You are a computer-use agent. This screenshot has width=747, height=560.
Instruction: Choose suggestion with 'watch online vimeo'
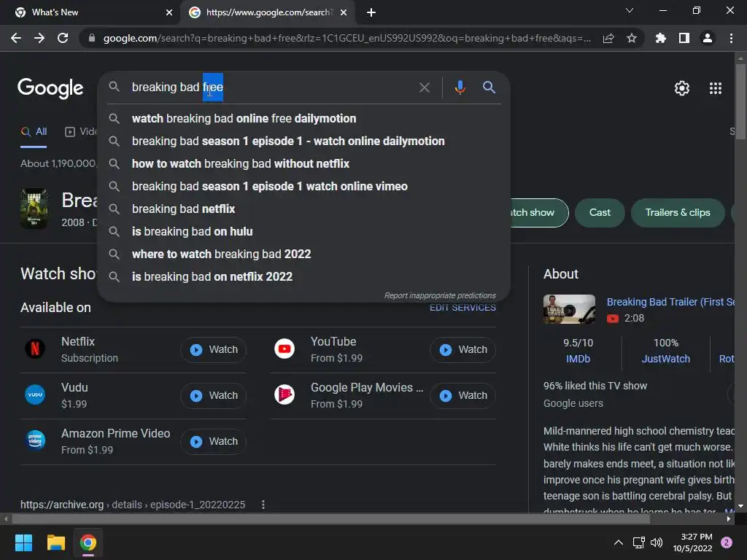point(303,186)
